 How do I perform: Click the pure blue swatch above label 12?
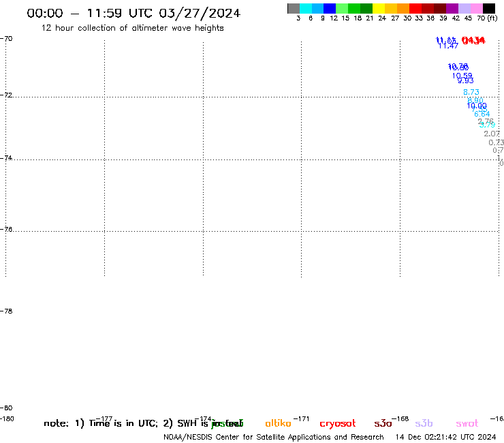click(330, 8)
